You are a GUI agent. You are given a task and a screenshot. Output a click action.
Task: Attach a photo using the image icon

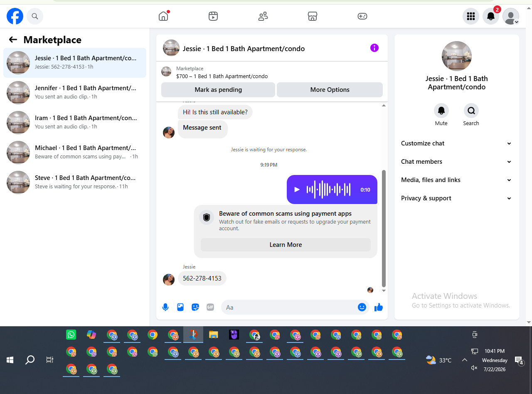[180, 308]
